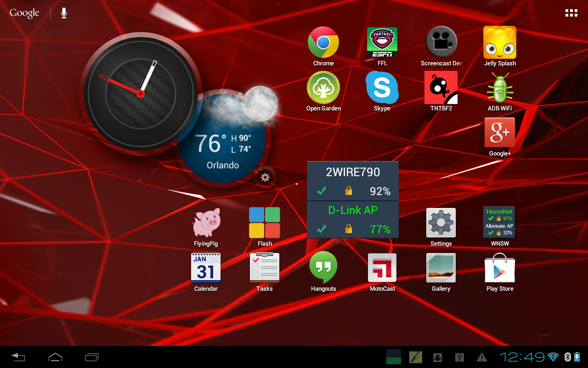Tap the battery status icon
This screenshot has height=368, width=588.
click(577, 357)
